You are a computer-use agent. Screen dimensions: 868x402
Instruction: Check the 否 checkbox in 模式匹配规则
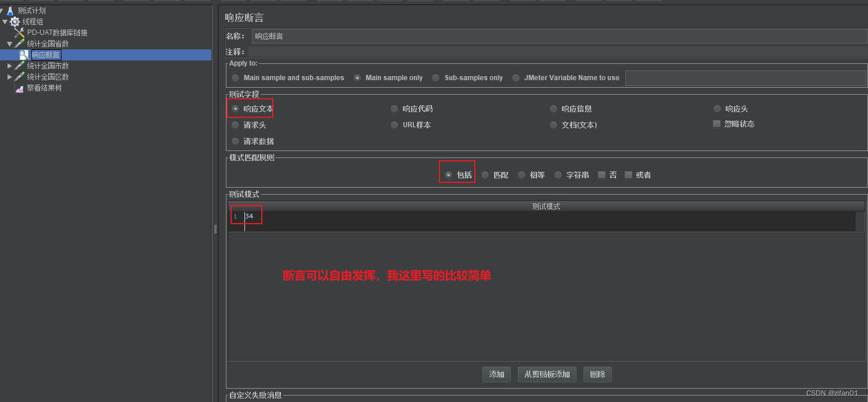(x=602, y=174)
